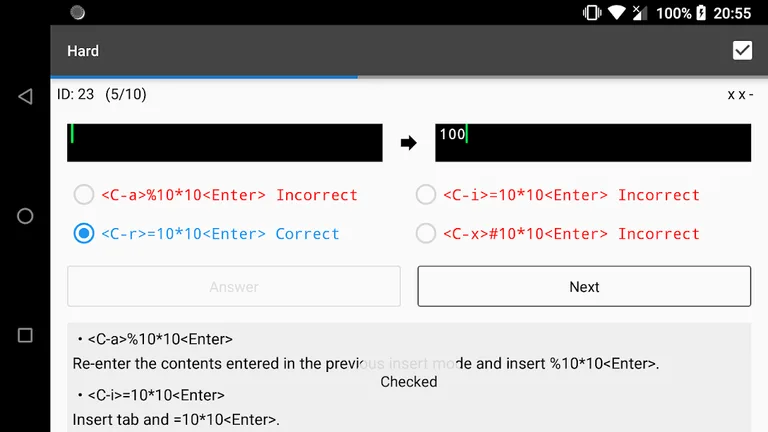This screenshot has width=768, height=432.
Task: Tap the 'Re-enter the contents entered' explanation line
Action: [366, 363]
